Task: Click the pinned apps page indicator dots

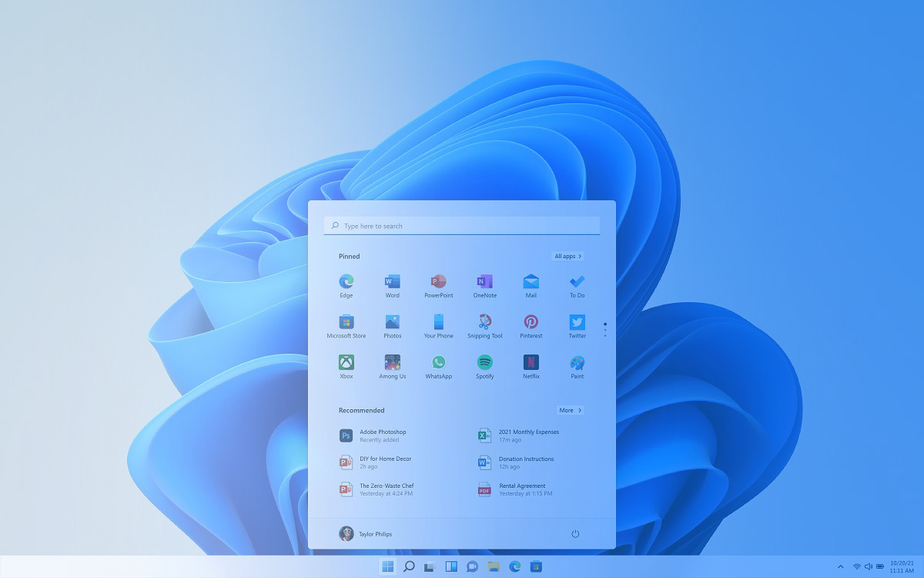Action: (605, 329)
